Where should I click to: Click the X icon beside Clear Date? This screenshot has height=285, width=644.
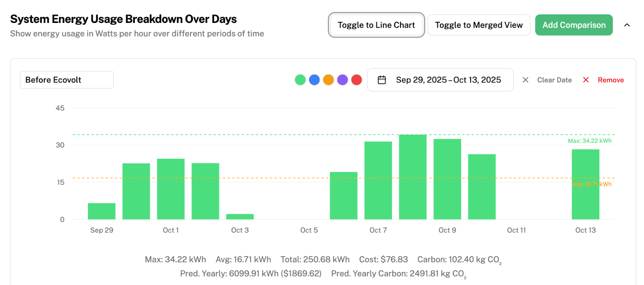(x=525, y=80)
